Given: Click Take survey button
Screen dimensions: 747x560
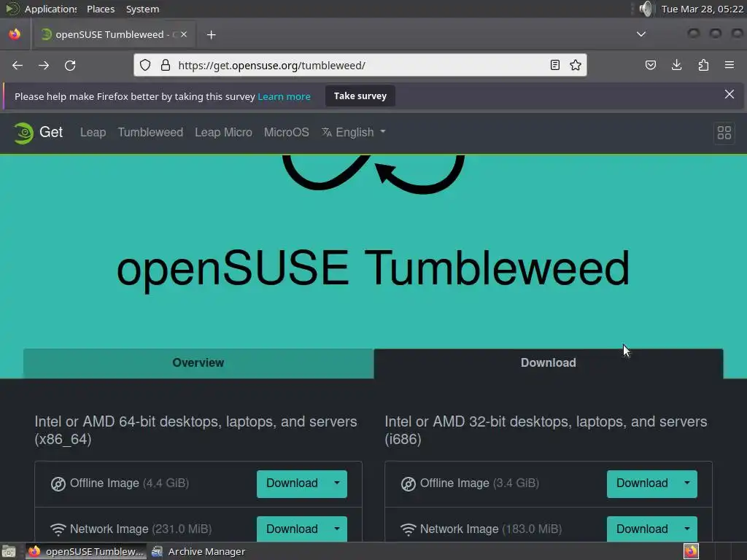Looking at the screenshot, I should (x=360, y=96).
